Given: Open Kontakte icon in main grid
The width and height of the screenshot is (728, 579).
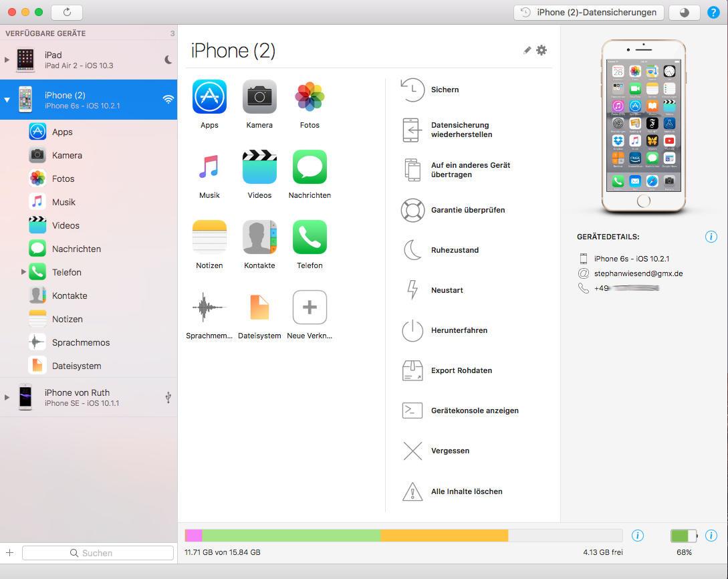Looking at the screenshot, I should coord(259,237).
